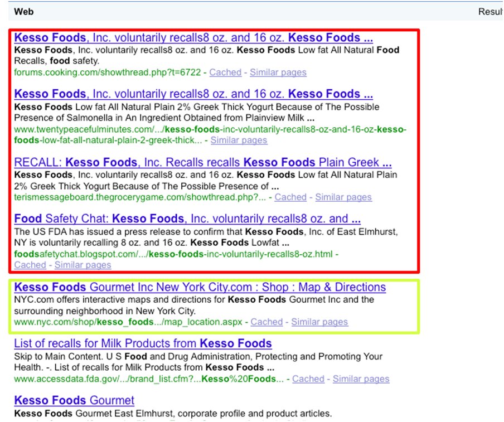This screenshot has height=422, width=504.
Task: Open Similar pages for thegrocerygame.com result
Action: [x=343, y=197]
